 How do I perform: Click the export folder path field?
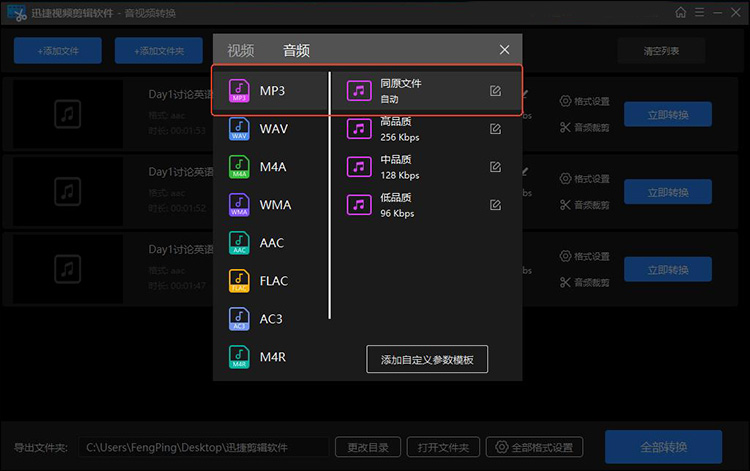203,447
